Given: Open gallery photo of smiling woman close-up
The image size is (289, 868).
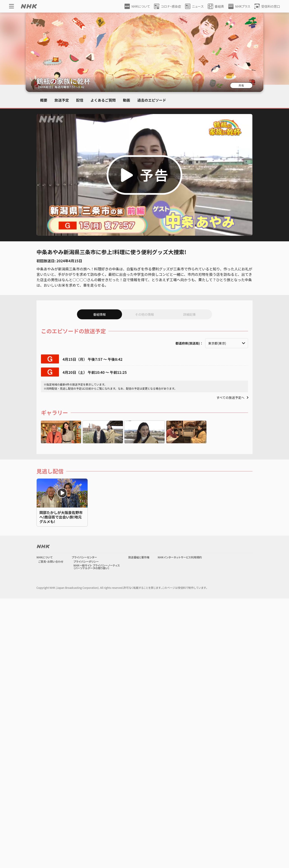Looking at the screenshot, I should (x=144, y=432).
